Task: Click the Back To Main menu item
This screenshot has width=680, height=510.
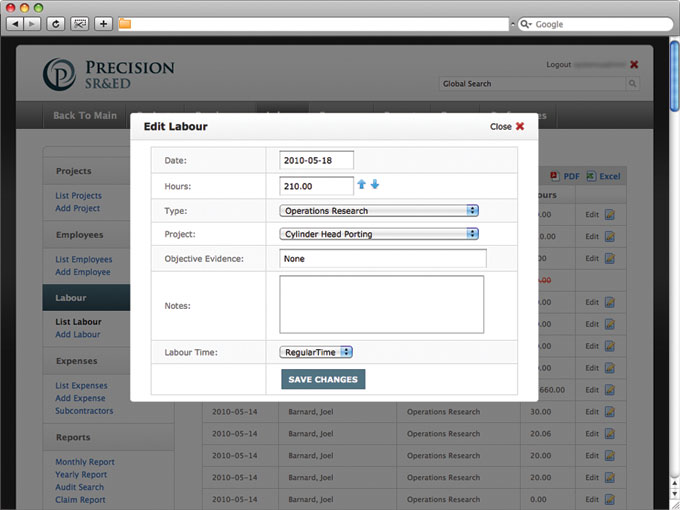Action: click(85, 115)
